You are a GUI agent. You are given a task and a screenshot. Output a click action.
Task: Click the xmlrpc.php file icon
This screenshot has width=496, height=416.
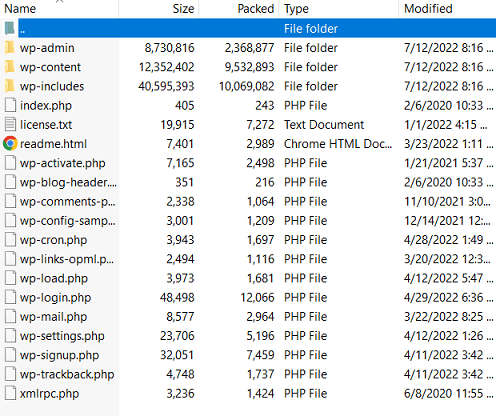[x=10, y=394]
